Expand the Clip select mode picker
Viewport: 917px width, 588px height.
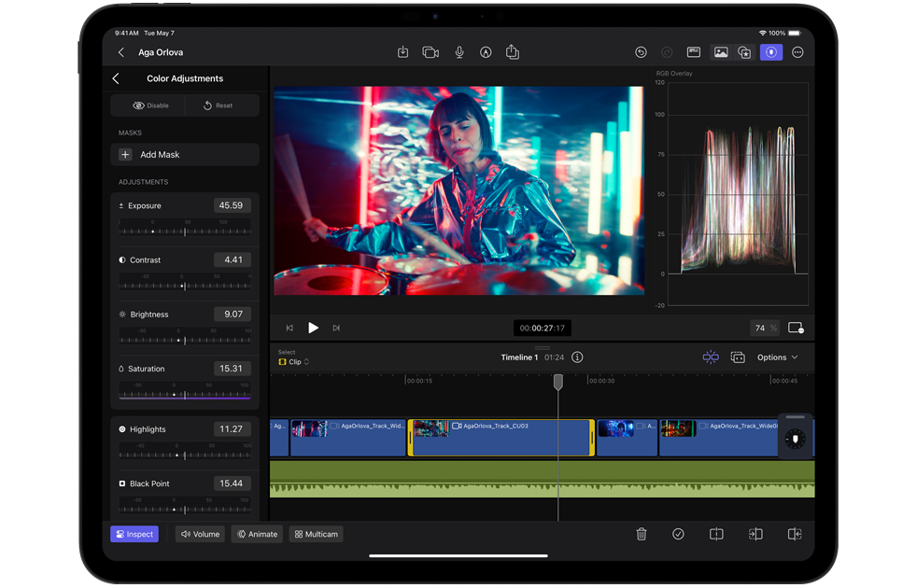coord(294,362)
